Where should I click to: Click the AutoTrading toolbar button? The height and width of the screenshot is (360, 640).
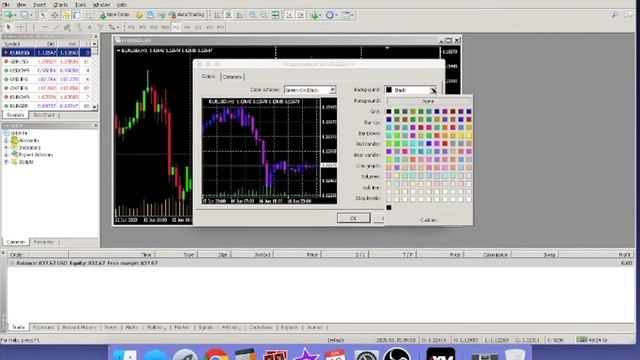187,15
